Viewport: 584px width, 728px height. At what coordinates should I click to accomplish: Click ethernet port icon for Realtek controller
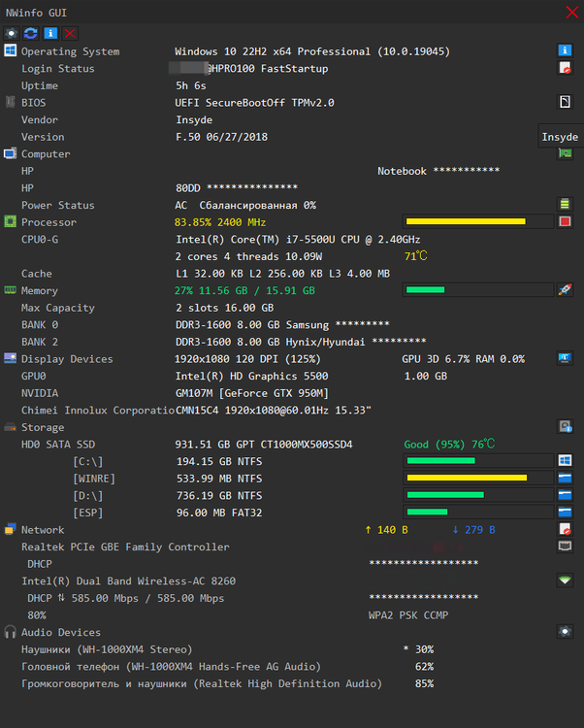pos(565,546)
